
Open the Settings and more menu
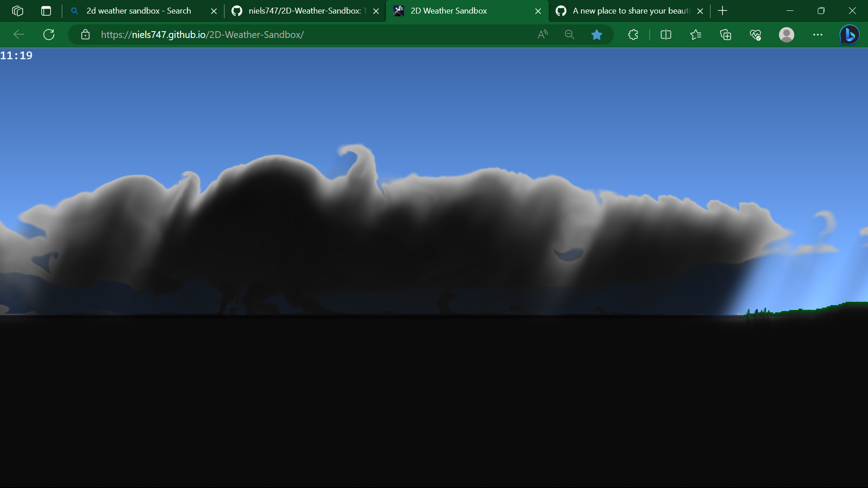click(x=818, y=34)
